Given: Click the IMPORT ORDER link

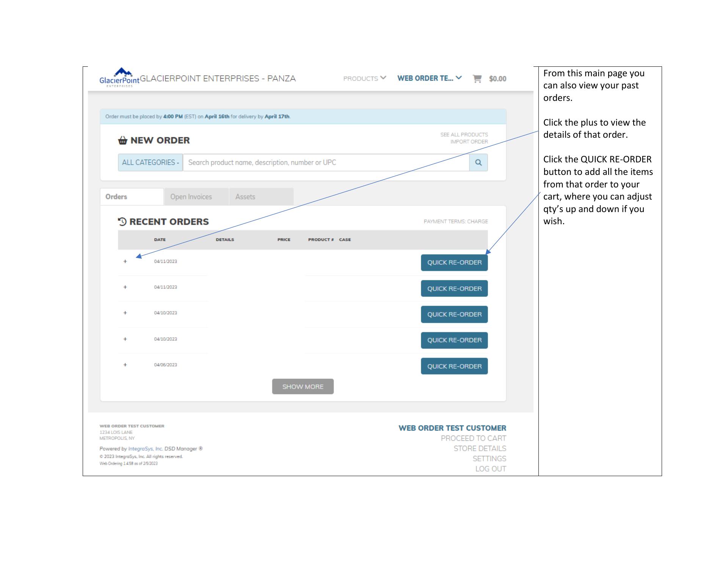Looking at the screenshot, I should pos(469,142).
